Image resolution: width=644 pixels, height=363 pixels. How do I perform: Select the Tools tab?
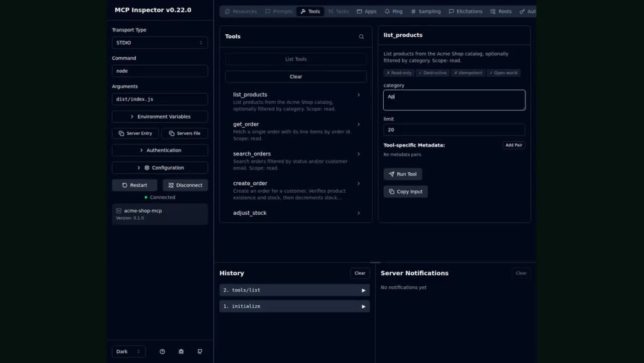[x=310, y=12]
